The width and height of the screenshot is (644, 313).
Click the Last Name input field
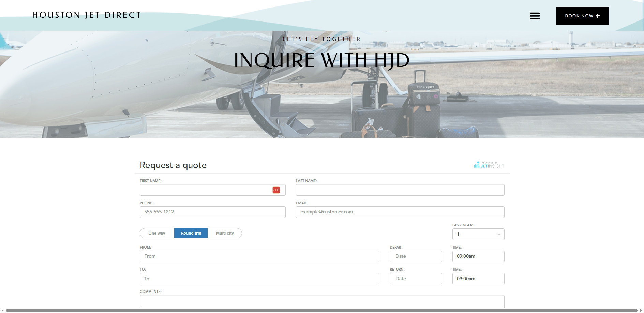point(400,190)
